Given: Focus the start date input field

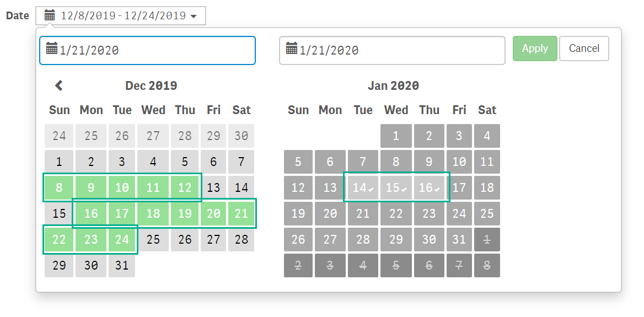Looking at the screenshot, I should coord(147,51).
